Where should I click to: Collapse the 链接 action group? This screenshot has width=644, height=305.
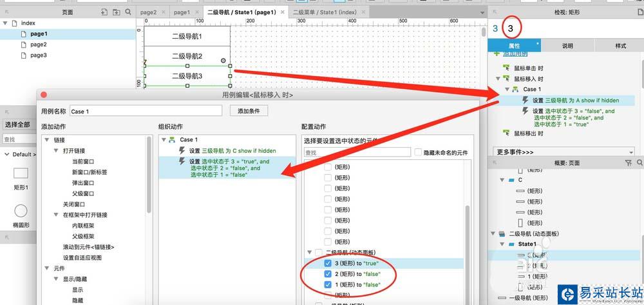[x=46, y=140]
